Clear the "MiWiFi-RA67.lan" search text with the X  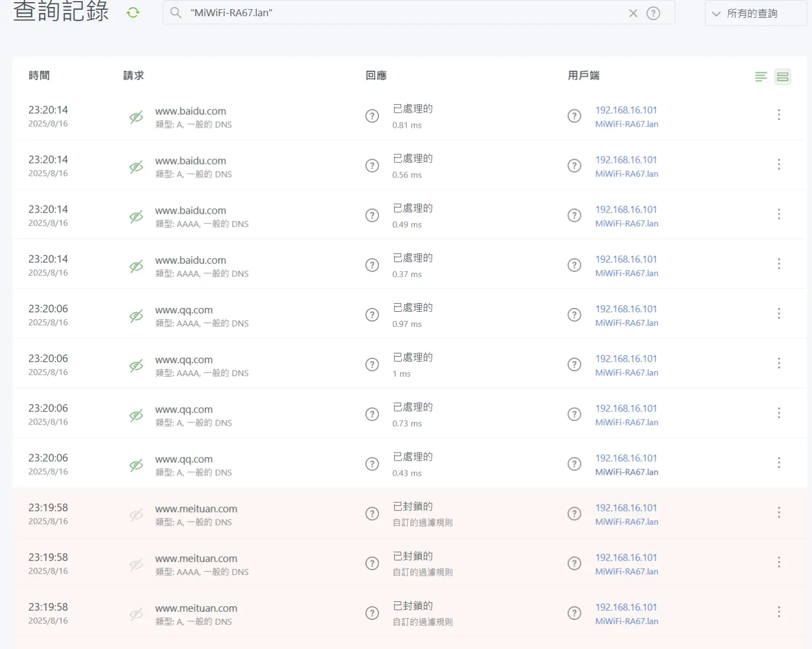click(633, 13)
